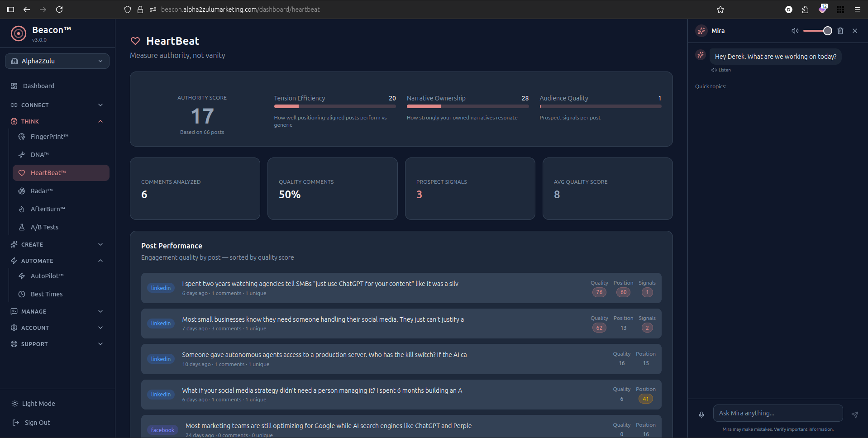The image size is (868, 438).
Task: Open browser extensions puzzle icon
Action: click(x=805, y=10)
